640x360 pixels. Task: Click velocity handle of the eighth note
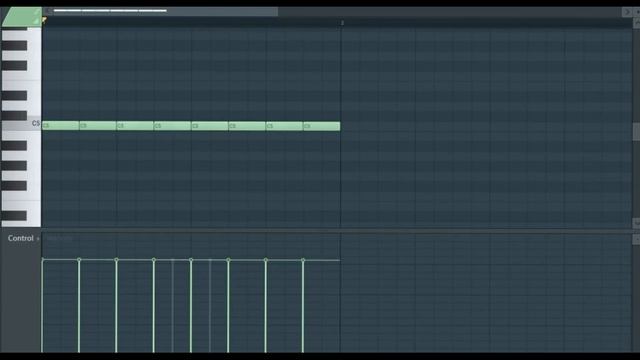(303, 260)
